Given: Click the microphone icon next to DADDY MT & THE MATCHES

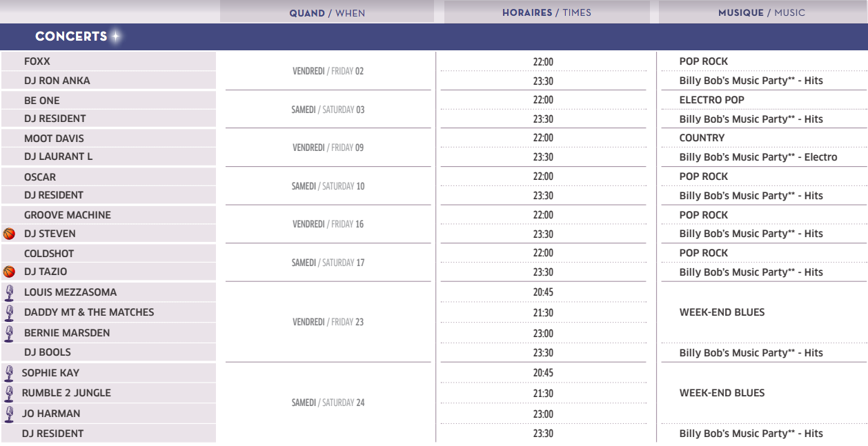Looking at the screenshot, I should coord(9,313).
